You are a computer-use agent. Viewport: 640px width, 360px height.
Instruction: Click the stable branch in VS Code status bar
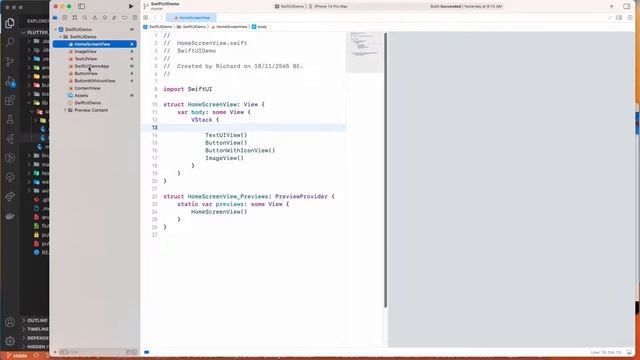coord(17,356)
